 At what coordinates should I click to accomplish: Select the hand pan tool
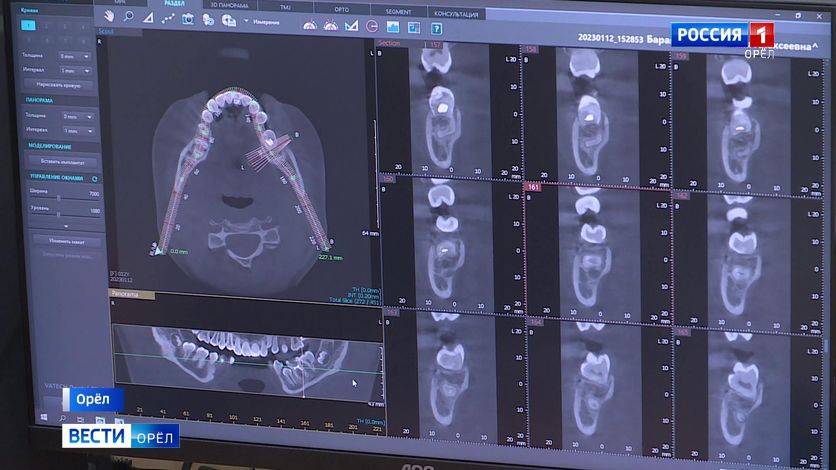click(x=107, y=17)
